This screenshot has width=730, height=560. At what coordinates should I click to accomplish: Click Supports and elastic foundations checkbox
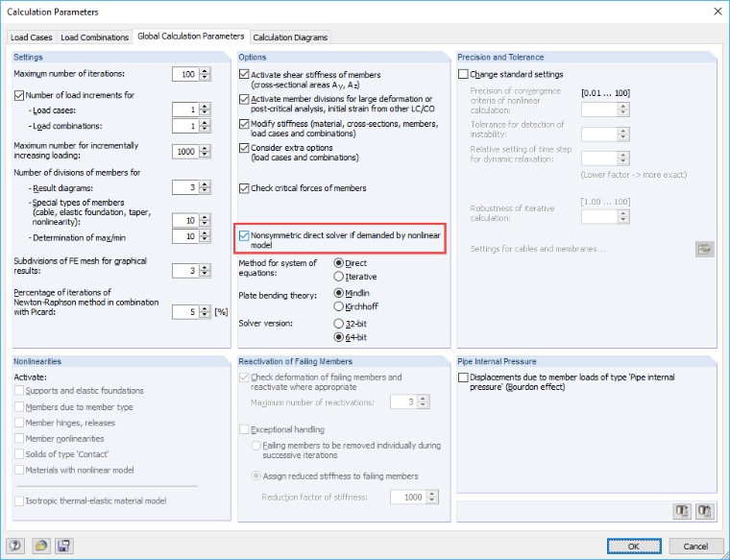[x=19, y=391]
